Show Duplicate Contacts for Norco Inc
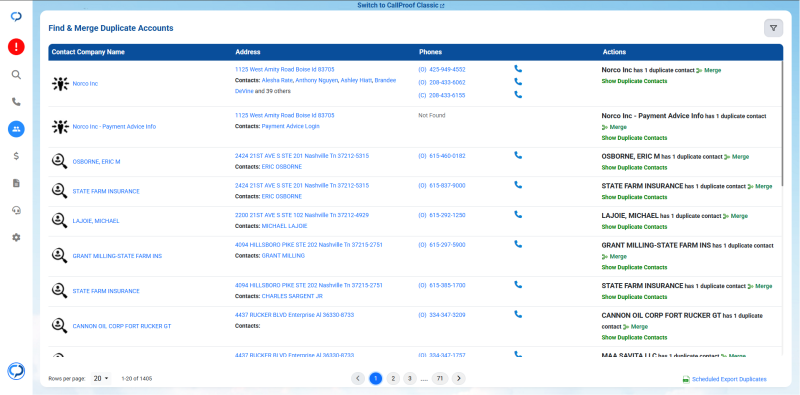800x395 pixels. click(634, 81)
